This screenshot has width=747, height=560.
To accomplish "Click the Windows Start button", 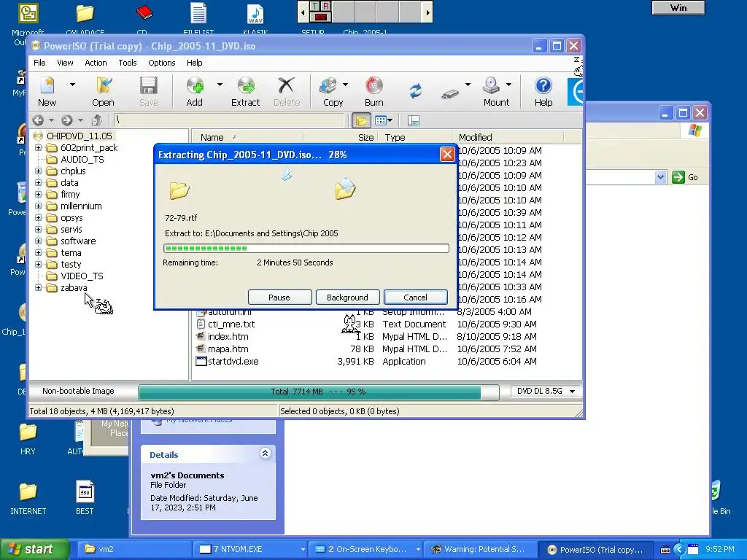I will coord(34,549).
